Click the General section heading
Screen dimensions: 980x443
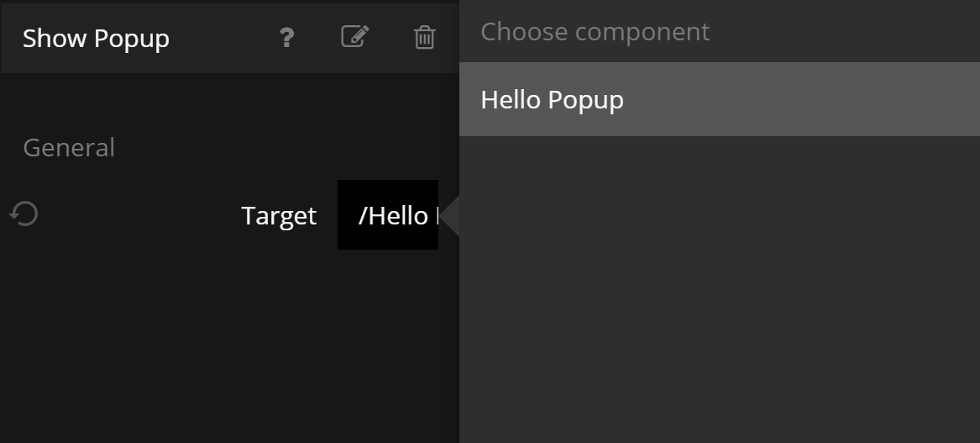click(x=69, y=148)
